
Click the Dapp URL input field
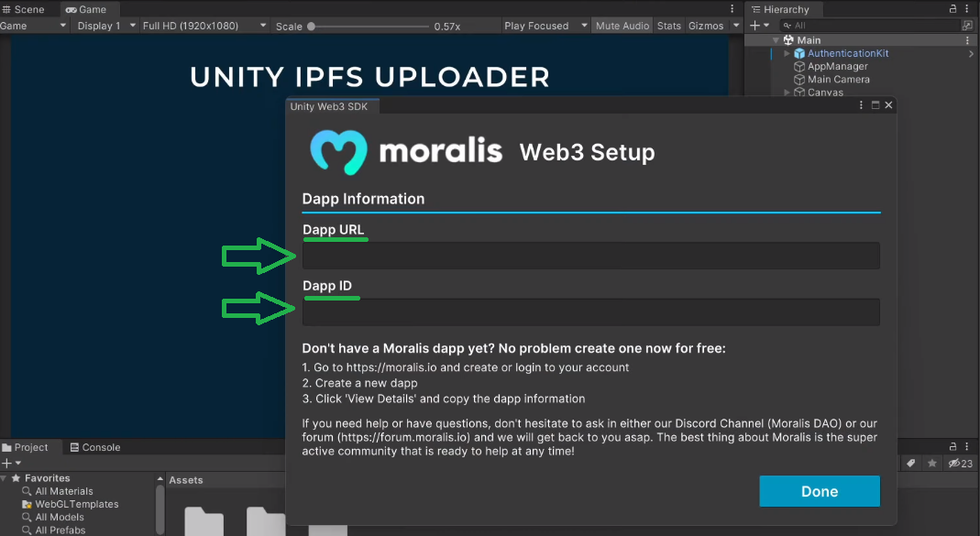click(x=590, y=256)
